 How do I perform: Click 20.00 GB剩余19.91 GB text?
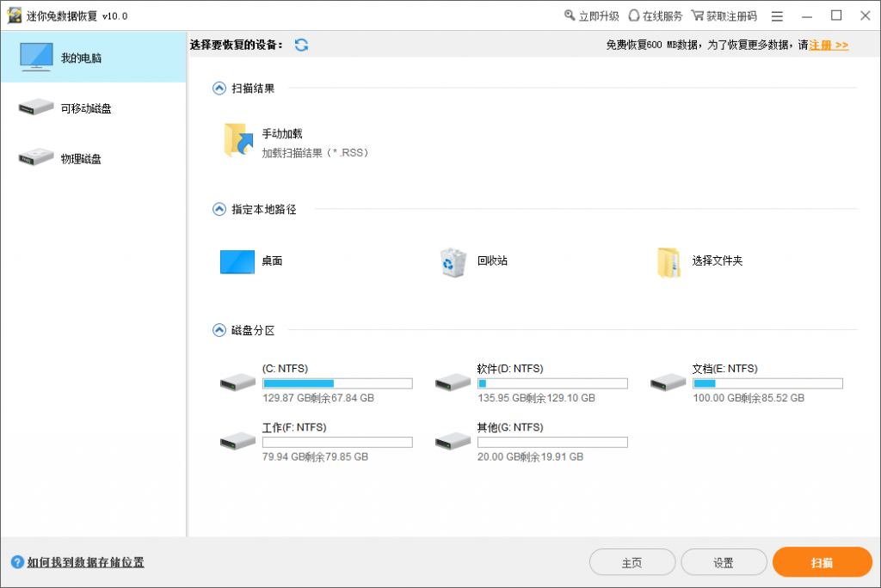click(530, 456)
